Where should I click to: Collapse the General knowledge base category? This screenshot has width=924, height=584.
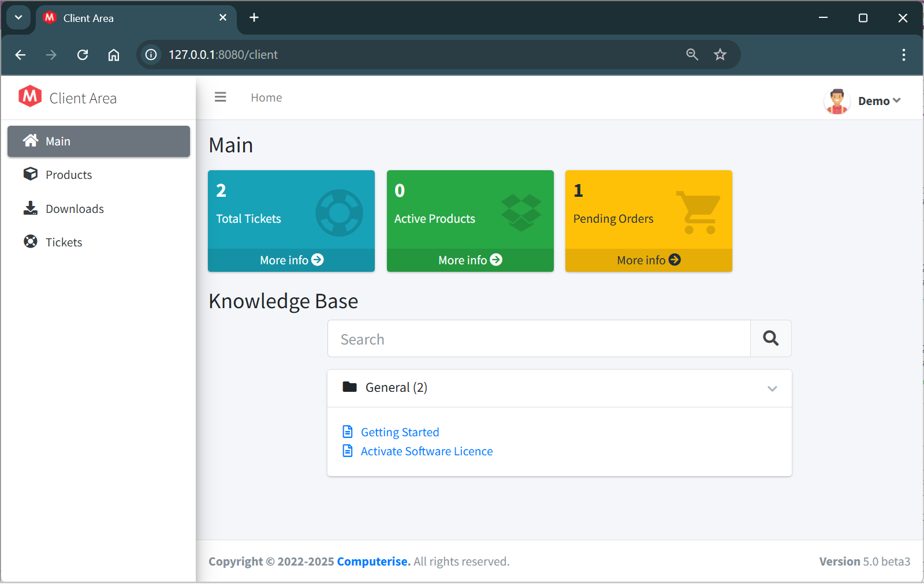click(772, 388)
